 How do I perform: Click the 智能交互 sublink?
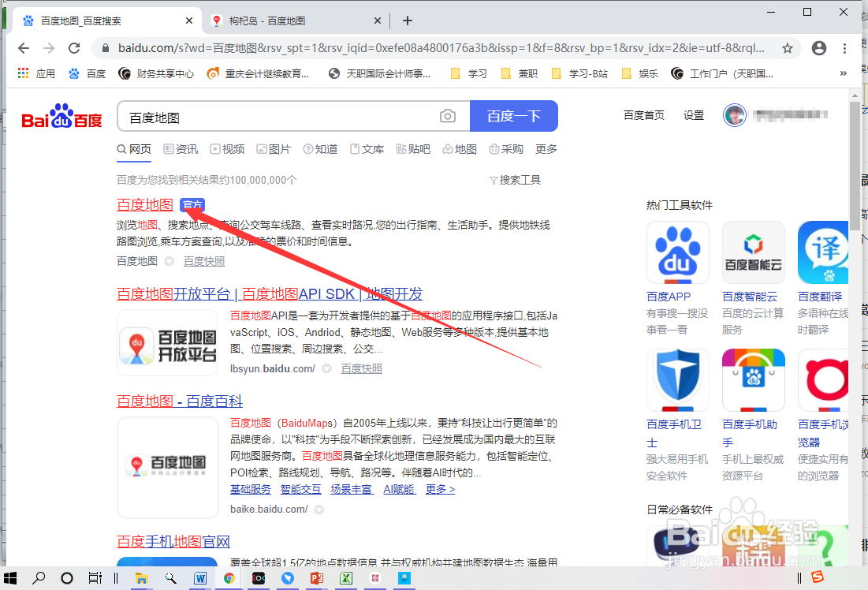click(x=300, y=489)
